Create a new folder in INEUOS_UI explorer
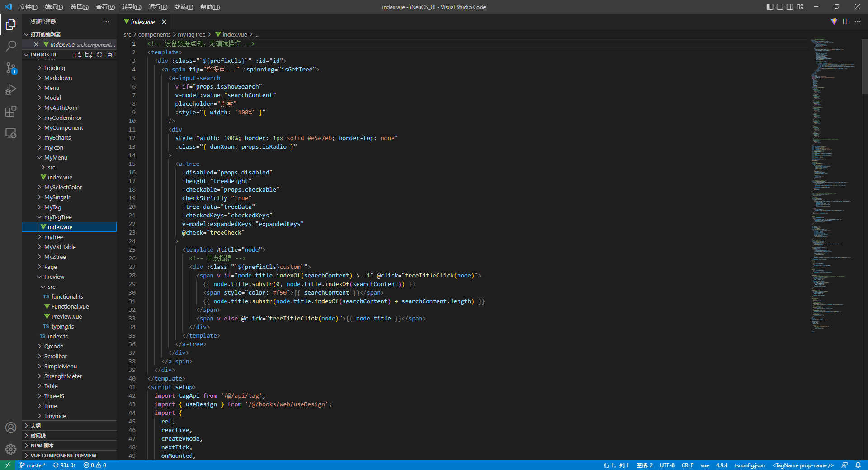 pyautogui.click(x=89, y=55)
